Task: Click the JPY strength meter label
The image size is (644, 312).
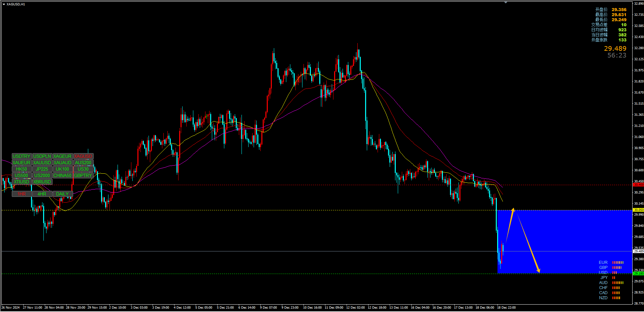Action: tap(604, 278)
